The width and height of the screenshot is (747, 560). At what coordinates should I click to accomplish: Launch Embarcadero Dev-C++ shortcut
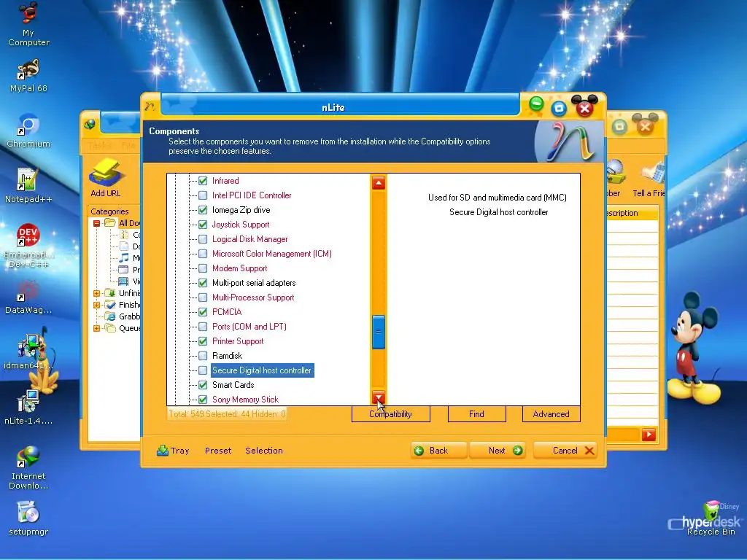tap(28, 245)
